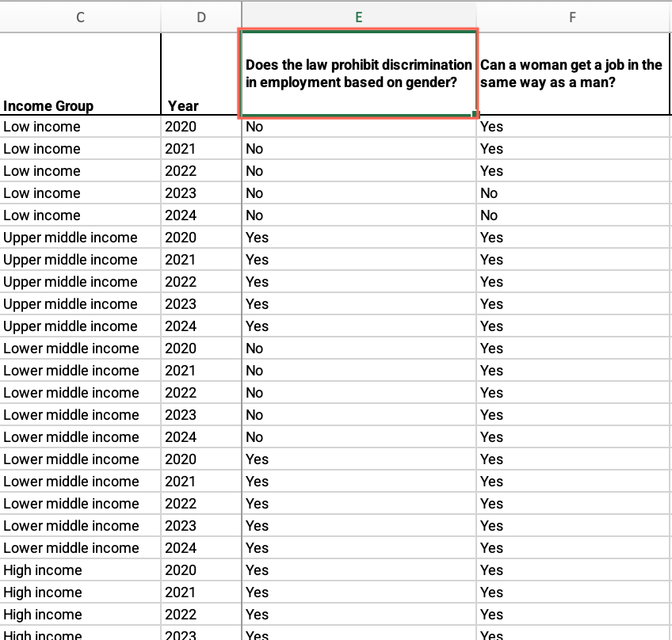Select the "Can a woman get a job" header cell
Viewport: 672px width, 640px height.
coord(573,74)
